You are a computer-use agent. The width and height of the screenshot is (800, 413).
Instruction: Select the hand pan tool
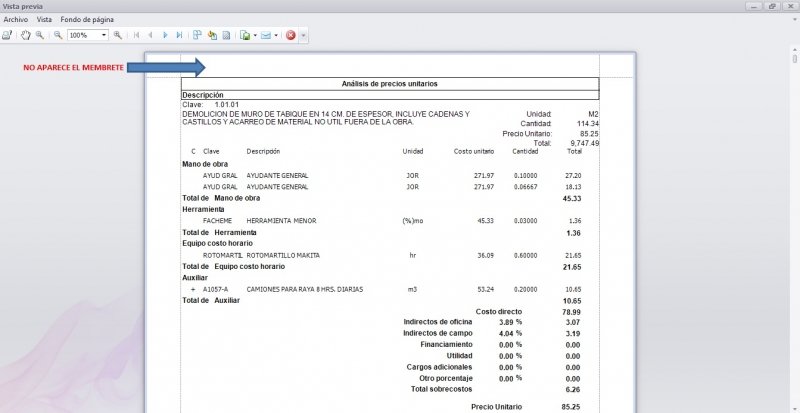tap(26, 35)
